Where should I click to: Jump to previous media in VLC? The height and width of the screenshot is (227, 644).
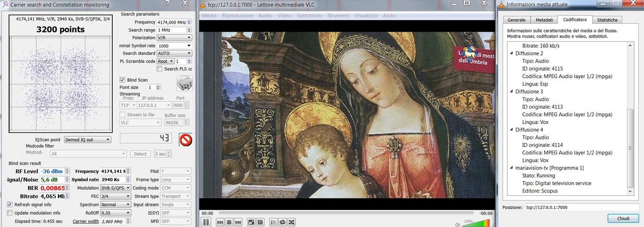point(220,222)
